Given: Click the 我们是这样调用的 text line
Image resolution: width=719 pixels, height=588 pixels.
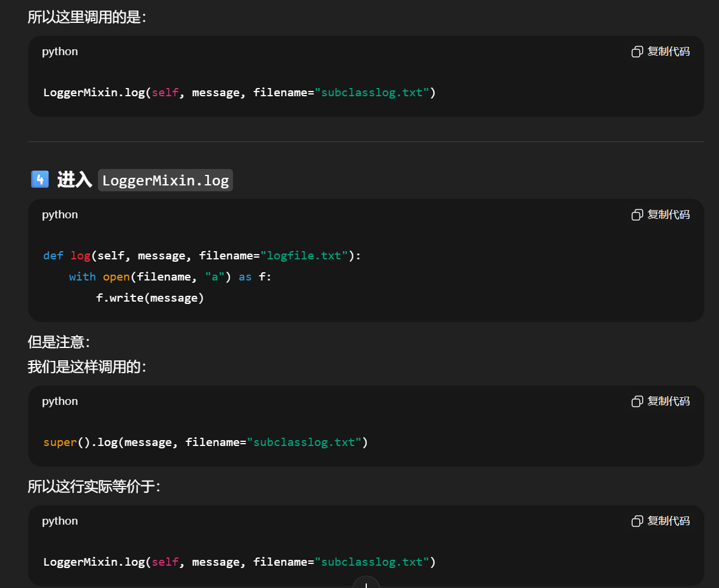Looking at the screenshot, I should point(87,367).
